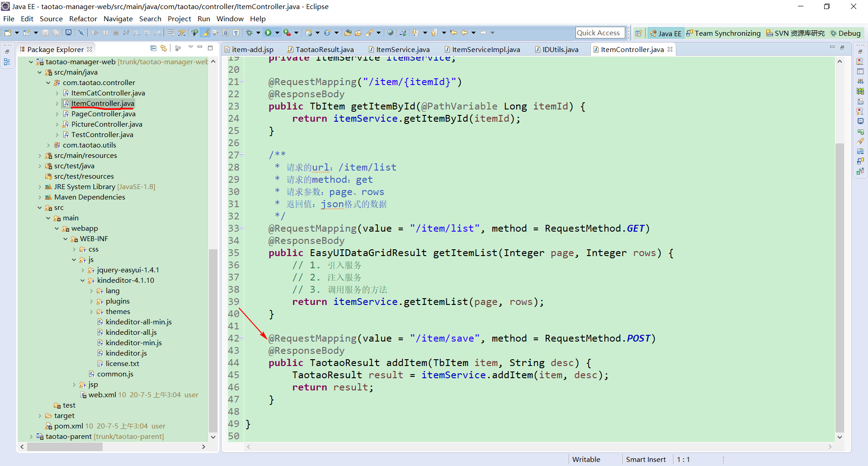Switch to the IDUtils.java editor tab
Screen dimensions: 868x466
[557, 49]
